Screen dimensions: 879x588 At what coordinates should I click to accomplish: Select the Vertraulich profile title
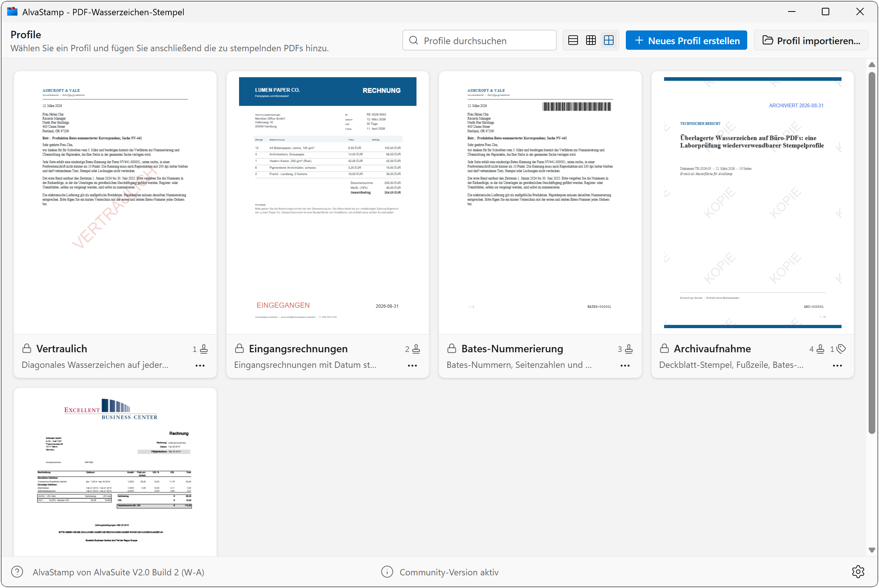(x=62, y=348)
